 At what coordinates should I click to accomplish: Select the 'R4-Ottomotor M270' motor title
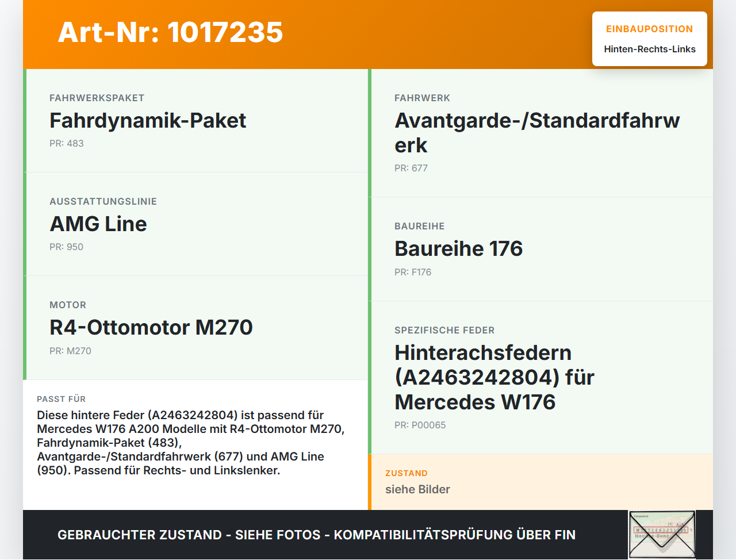(x=151, y=327)
